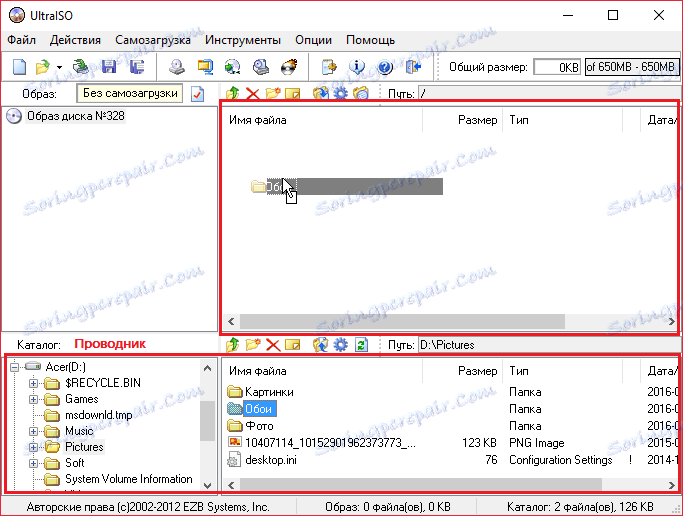Screen dimensions: 683x516
Task: Click the blue Info bubble icon
Action: (x=357, y=67)
